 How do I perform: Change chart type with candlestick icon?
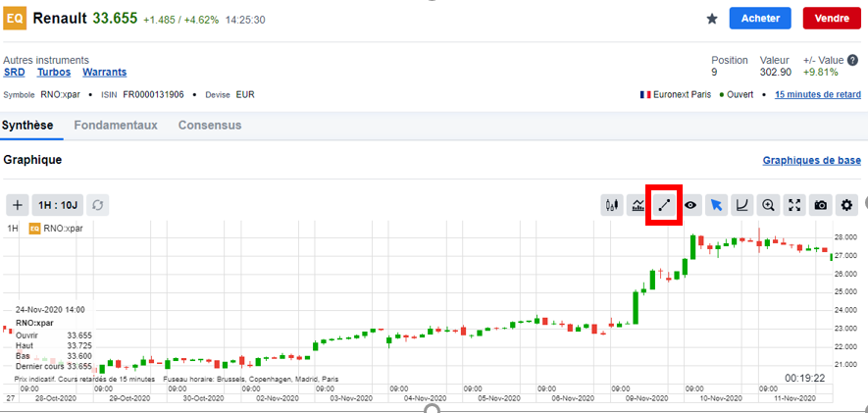[x=612, y=205]
